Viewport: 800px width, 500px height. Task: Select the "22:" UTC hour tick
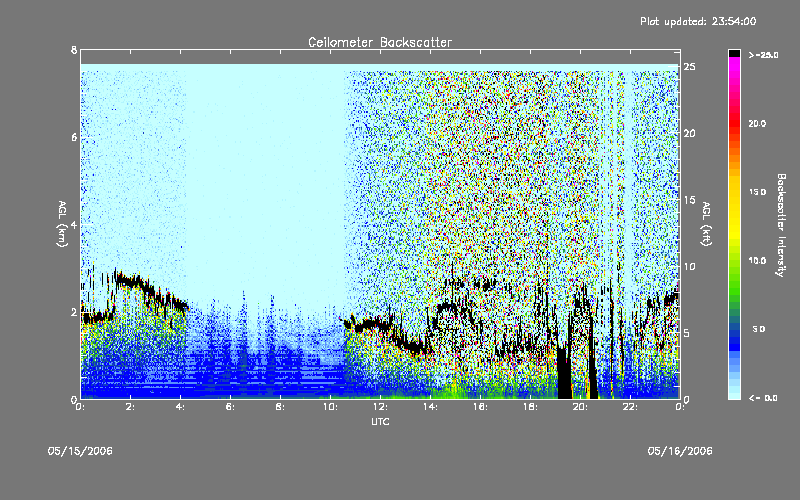pyautogui.click(x=631, y=407)
